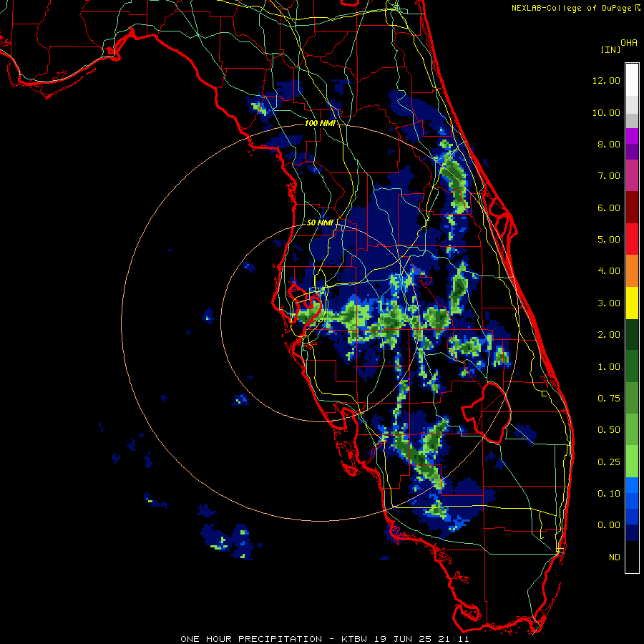Select the 5.00 legend value

tap(609, 240)
